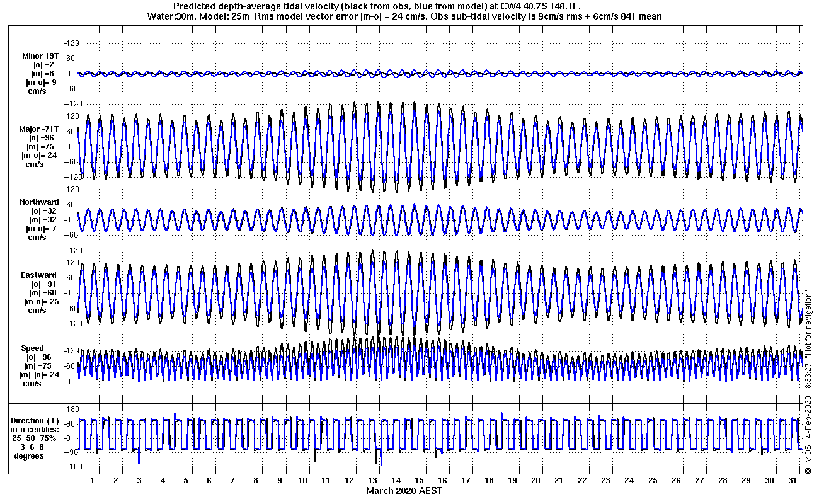Click day '18' on the date axis

point(490,481)
